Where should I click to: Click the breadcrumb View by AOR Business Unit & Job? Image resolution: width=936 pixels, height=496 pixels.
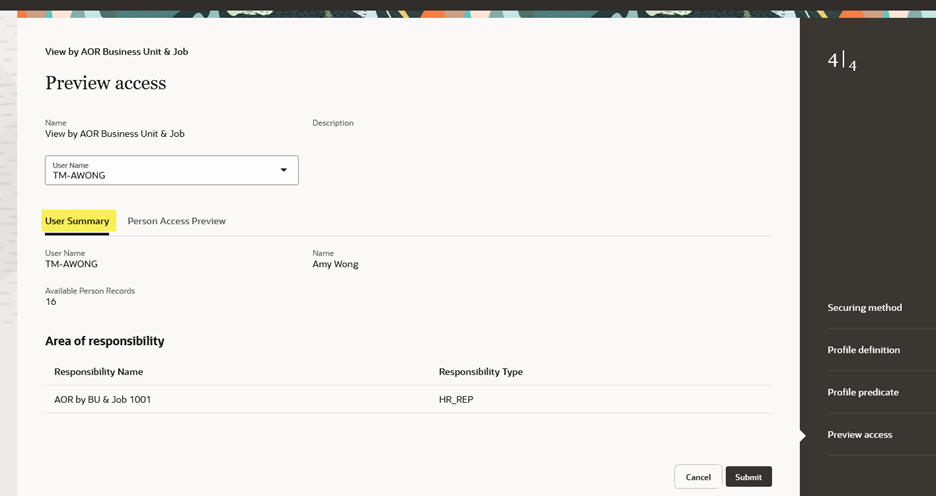(116, 51)
